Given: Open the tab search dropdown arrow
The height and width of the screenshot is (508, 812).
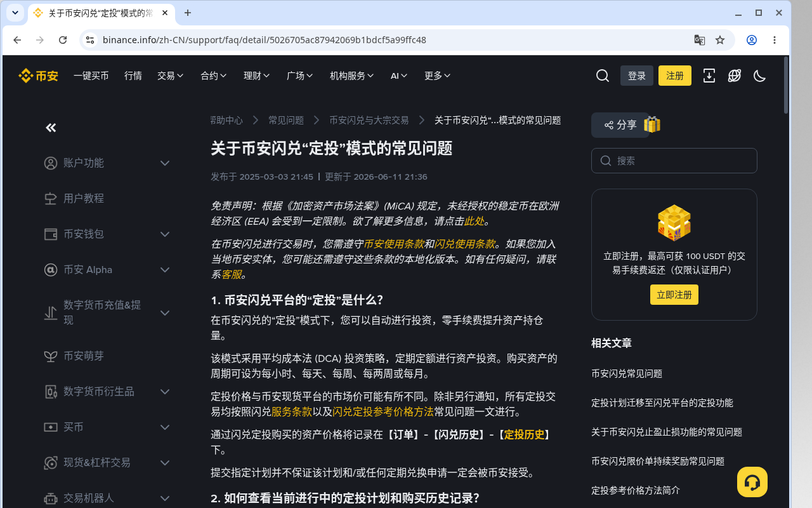Looking at the screenshot, I should 15,13.
